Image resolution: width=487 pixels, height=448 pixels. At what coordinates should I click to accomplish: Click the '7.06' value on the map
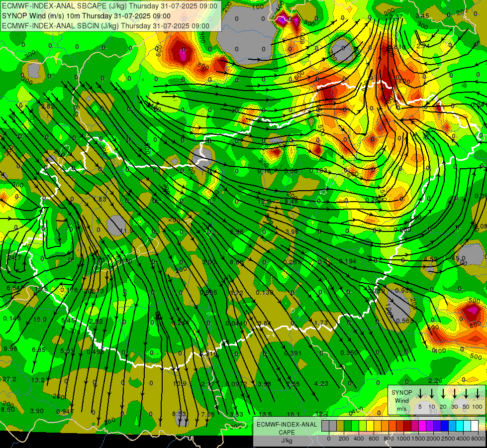tap(208, 415)
